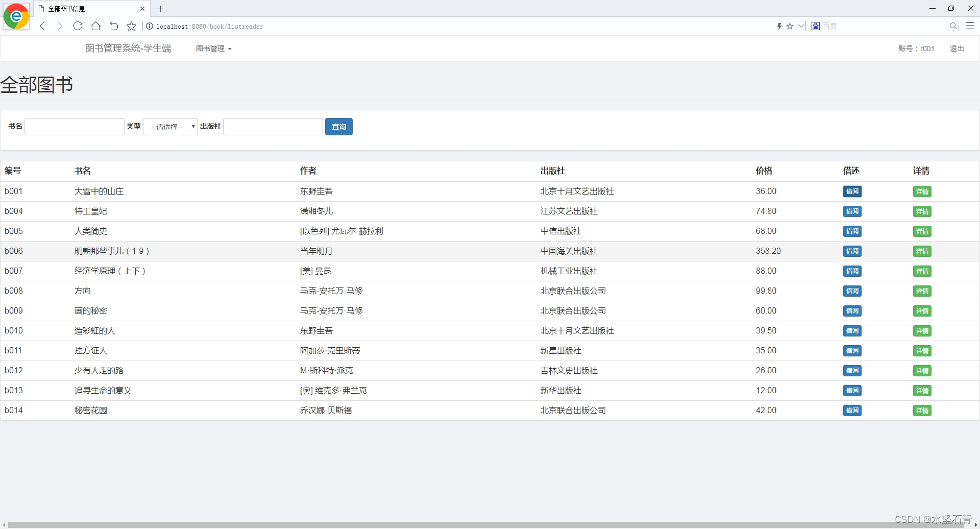View 详情 for 秘密花园
The height and width of the screenshot is (529, 980).
(922, 411)
